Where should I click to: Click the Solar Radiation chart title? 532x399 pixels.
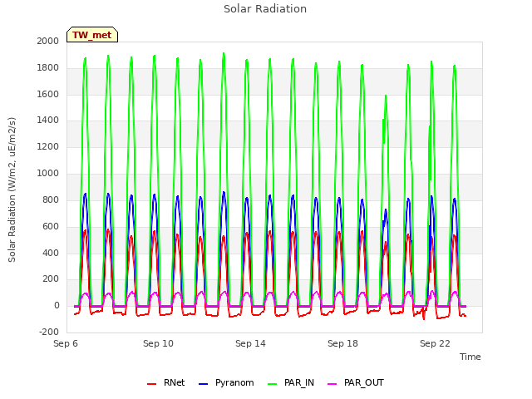point(265,9)
